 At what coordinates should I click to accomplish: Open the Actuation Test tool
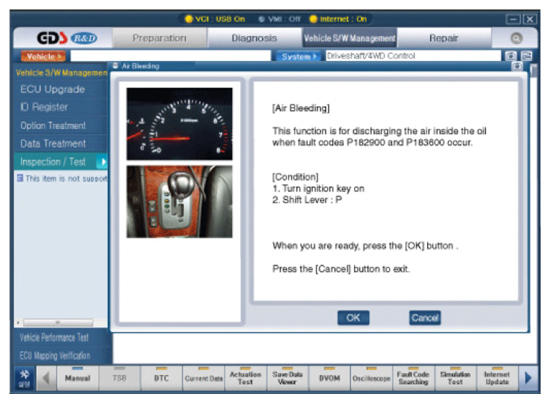point(245,378)
